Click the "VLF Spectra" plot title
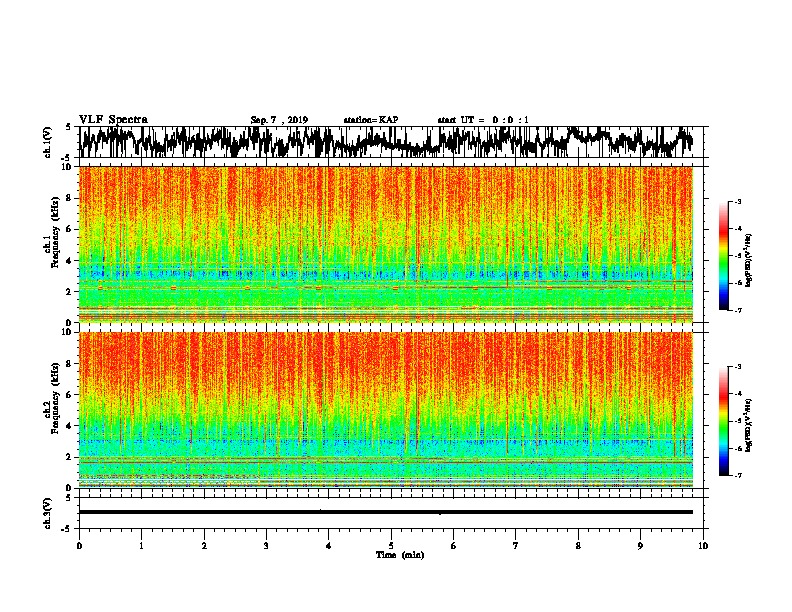This screenshot has width=792, height=612. pos(113,120)
